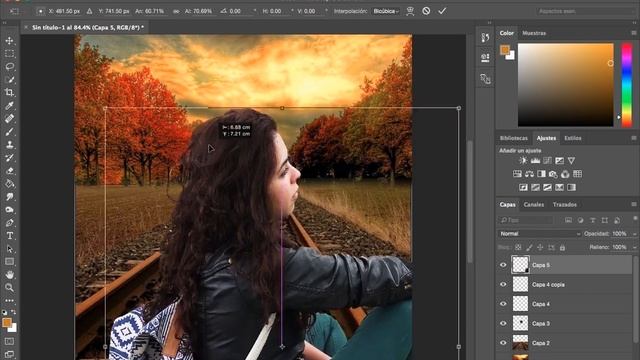Switch to warp mode toggle
The width and height of the screenshot is (640, 360).
point(410,11)
